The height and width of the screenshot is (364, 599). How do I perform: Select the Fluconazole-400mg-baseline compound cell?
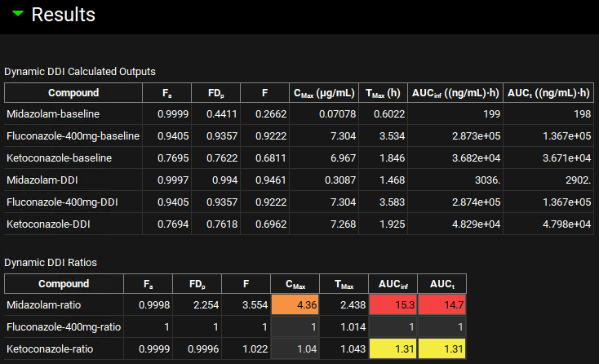(73, 135)
